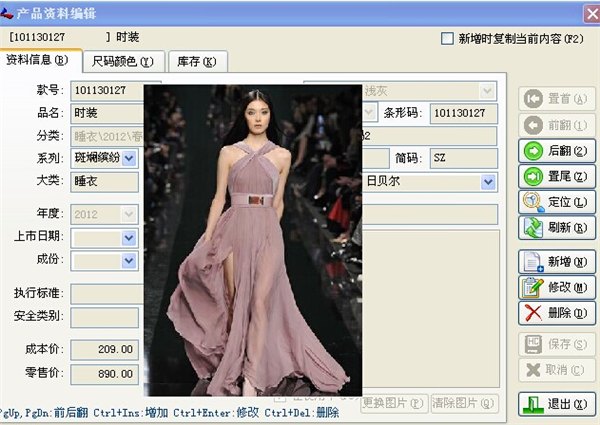Click the green 后翻 next-record icon
600x425 pixels.
[x=533, y=151]
